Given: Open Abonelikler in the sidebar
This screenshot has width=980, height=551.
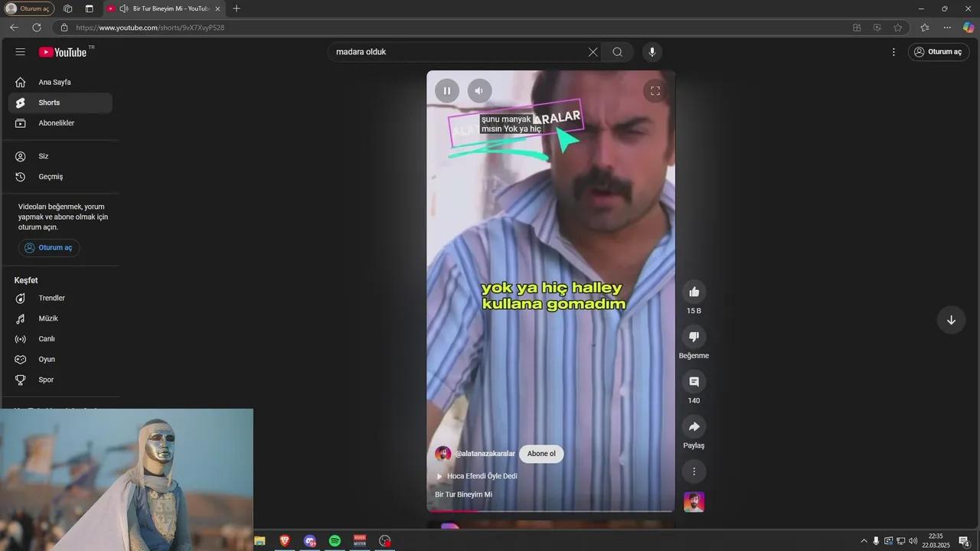Looking at the screenshot, I should 60,123.
